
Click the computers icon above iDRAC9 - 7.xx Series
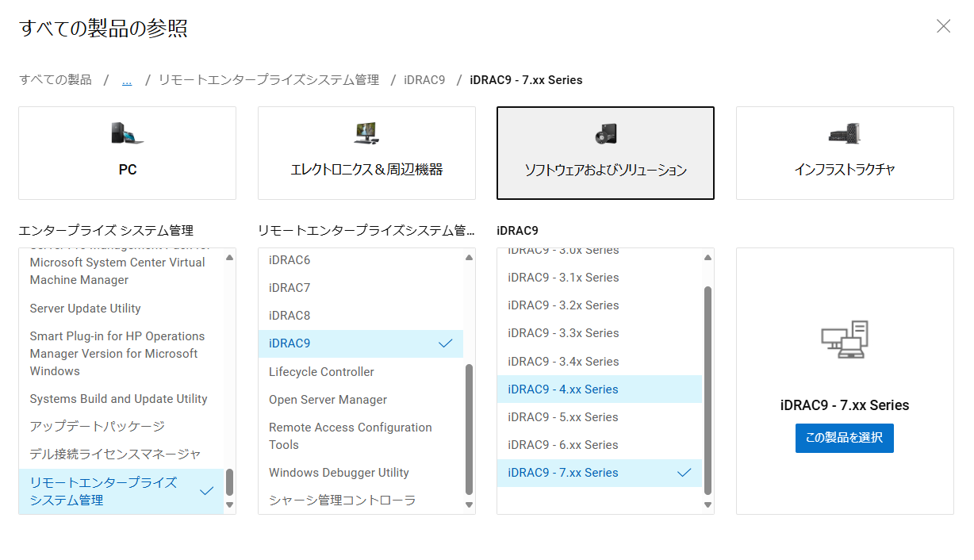coord(845,339)
